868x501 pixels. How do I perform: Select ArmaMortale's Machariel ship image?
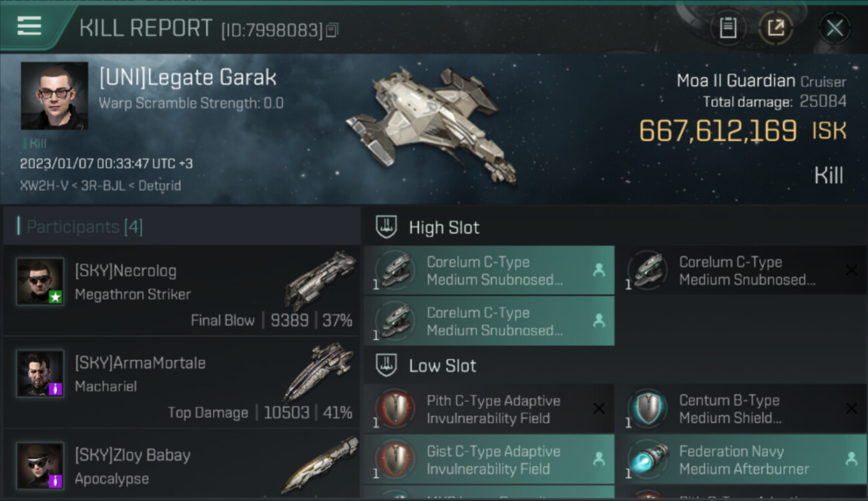317,372
